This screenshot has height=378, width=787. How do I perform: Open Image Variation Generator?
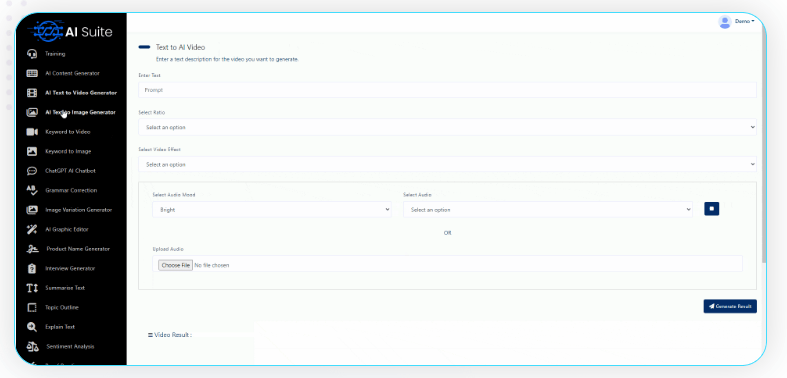tap(79, 210)
